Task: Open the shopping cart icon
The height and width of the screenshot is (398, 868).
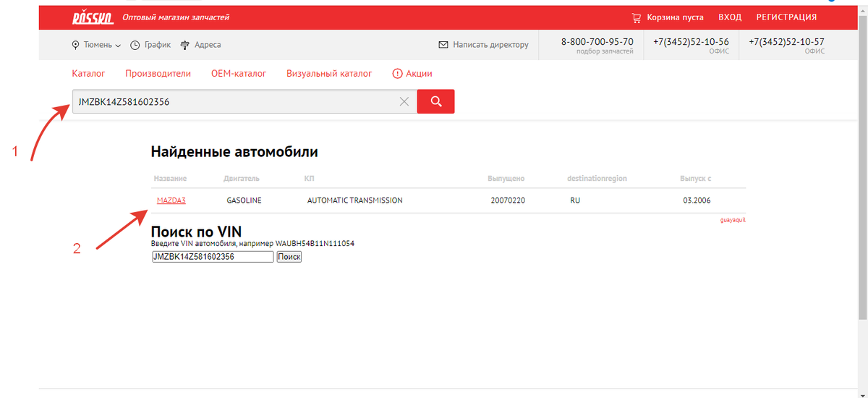Action: point(637,17)
